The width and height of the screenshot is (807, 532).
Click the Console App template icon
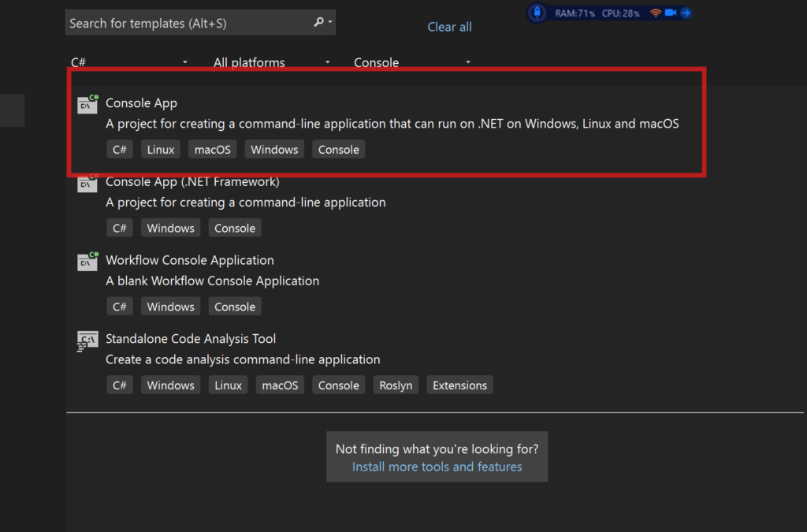[87, 104]
